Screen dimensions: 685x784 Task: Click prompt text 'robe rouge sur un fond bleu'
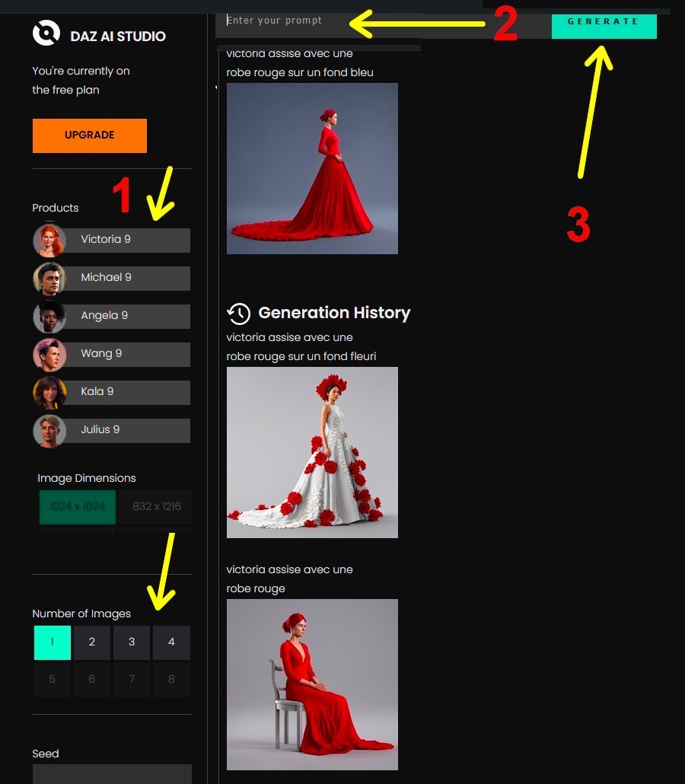(300, 72)
